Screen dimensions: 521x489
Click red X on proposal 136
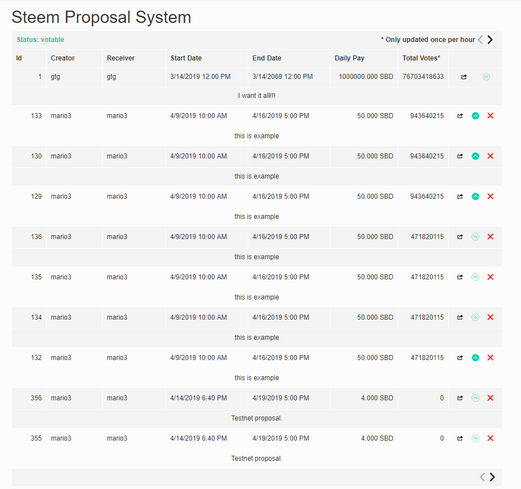click(x=490, y=237)
